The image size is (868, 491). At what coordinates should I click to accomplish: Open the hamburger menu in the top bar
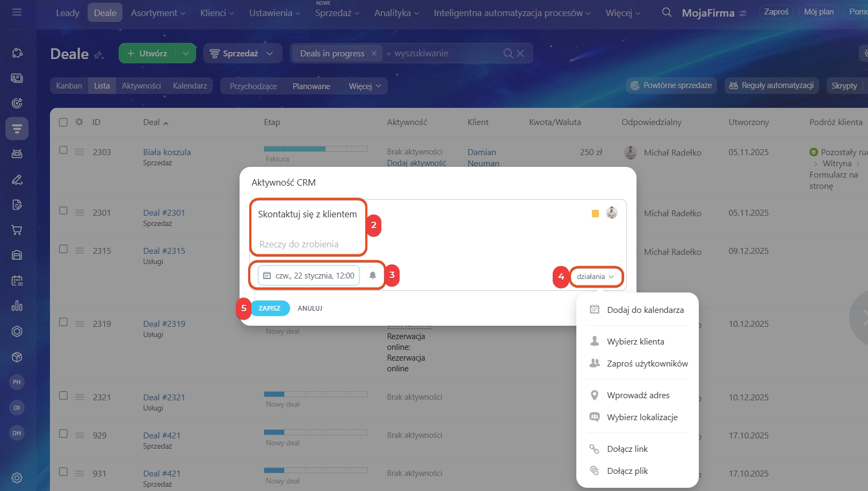(x=17, y=12)
